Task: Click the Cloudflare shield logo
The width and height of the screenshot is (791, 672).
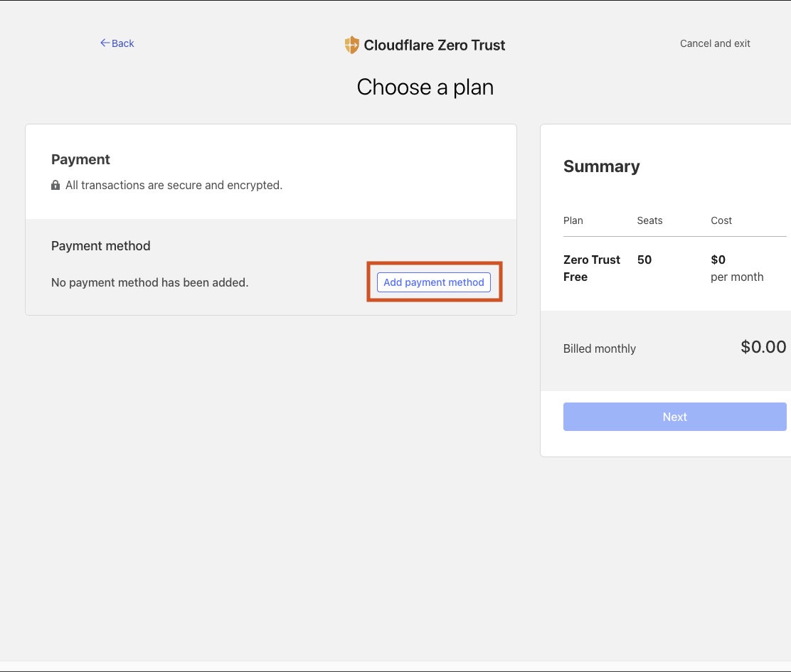Action: coord(351,46)
